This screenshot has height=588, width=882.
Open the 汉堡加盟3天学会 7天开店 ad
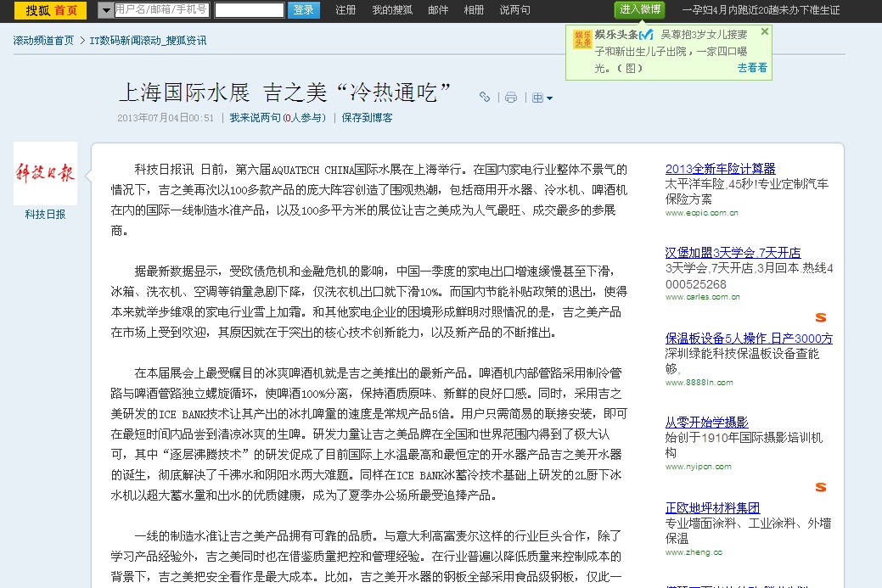coord(733,252)
